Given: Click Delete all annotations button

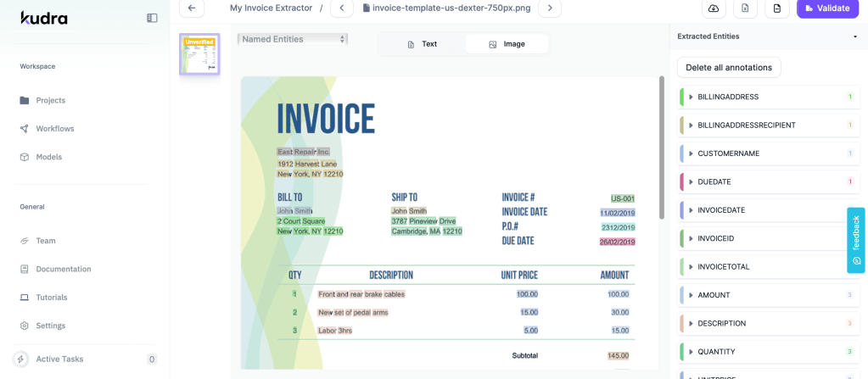Looking at the screenshot, I should [x=729, y=68].
